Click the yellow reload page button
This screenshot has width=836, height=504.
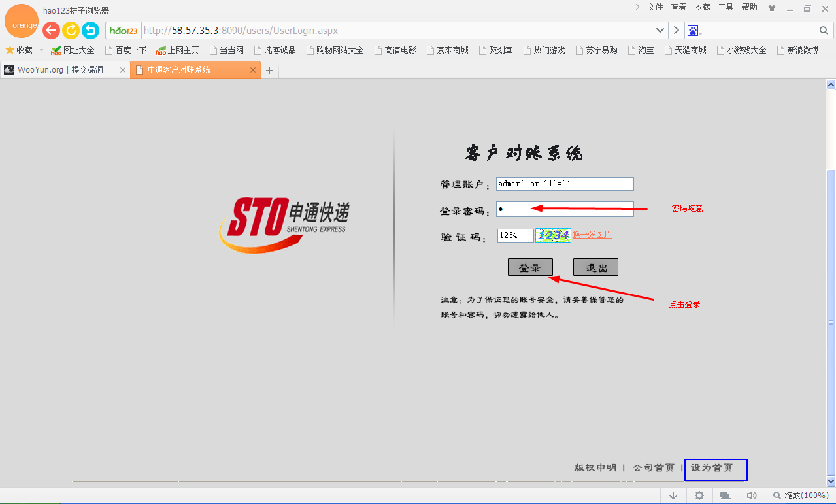[x=71, y=30]
